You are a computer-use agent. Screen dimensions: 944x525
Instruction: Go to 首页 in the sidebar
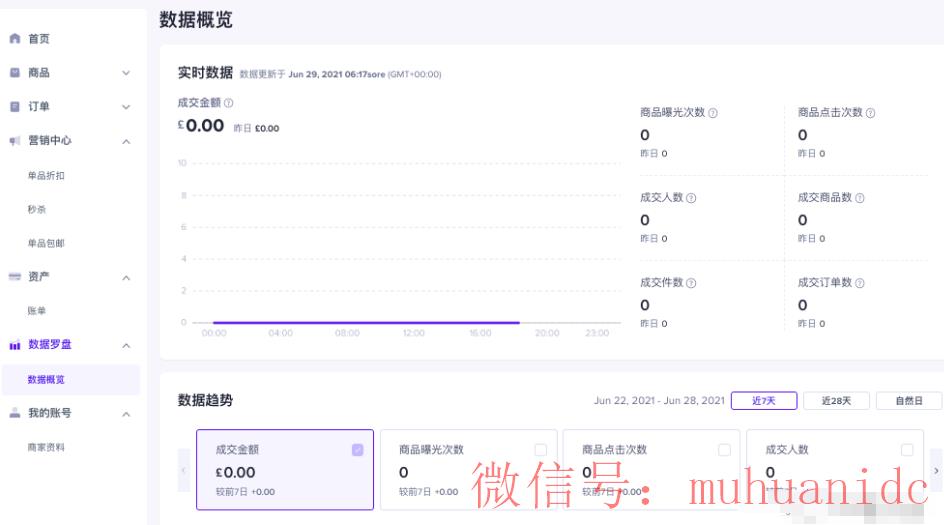[39, 39]
